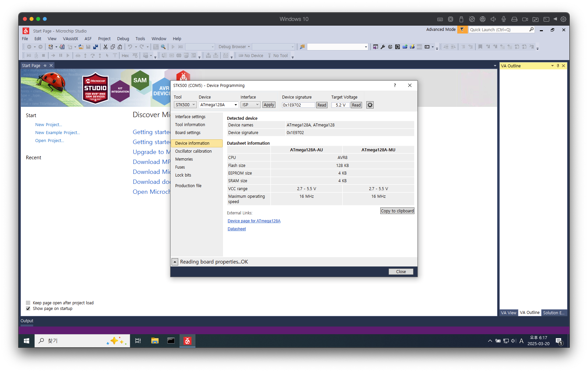Uncheck Show page on startup

coord(28,309)
